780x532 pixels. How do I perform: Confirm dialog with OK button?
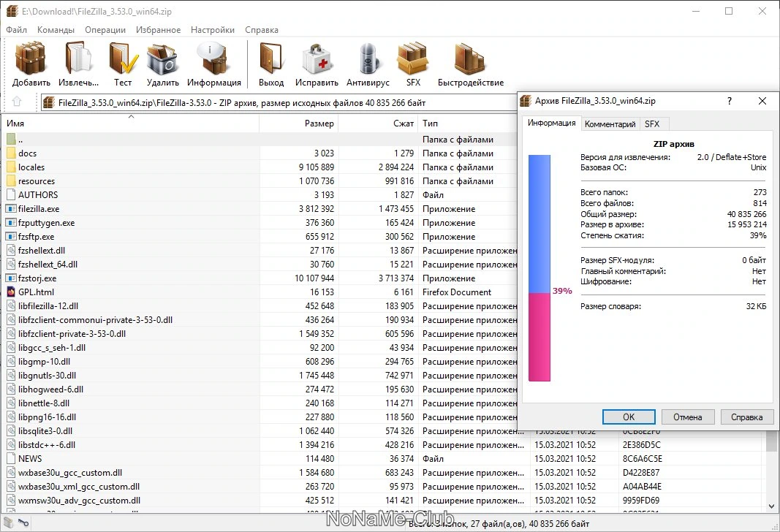[629, 417]
